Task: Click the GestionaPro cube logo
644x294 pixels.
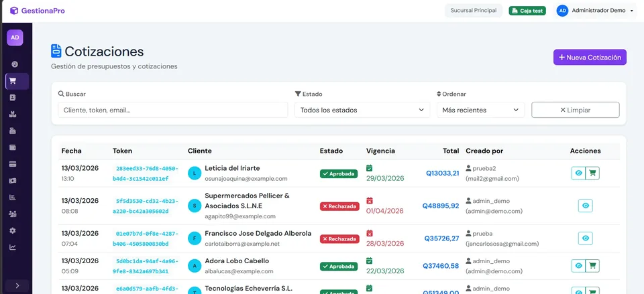Action: 14,11
